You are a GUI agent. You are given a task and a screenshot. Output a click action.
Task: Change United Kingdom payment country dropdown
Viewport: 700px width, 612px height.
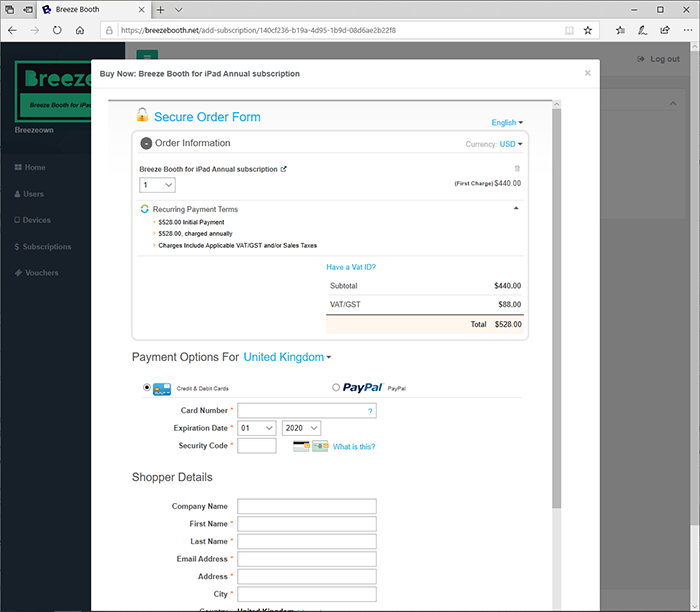click(x=287, y=357)
